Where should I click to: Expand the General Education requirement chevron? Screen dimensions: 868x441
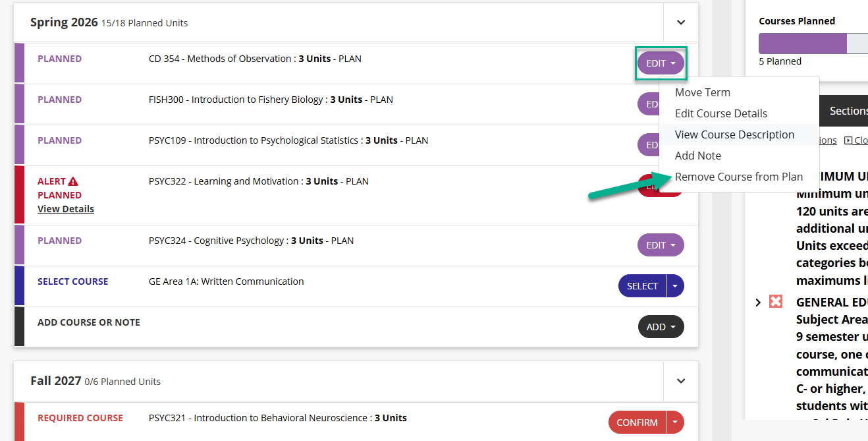point(758,303)
